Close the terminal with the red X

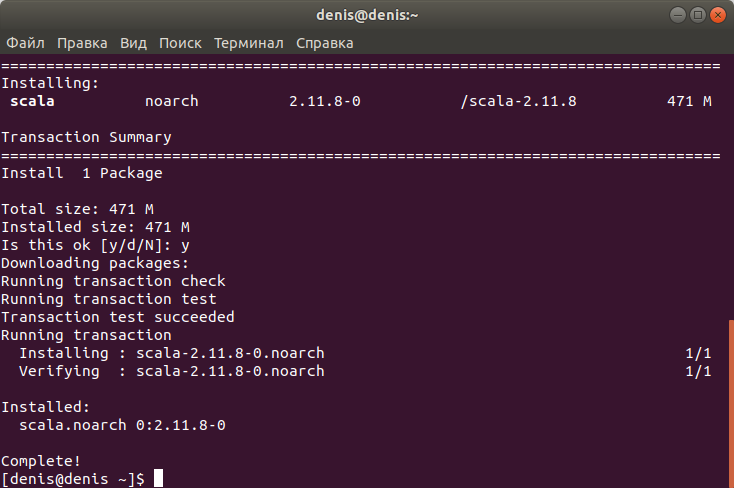(x=718, y=15)
